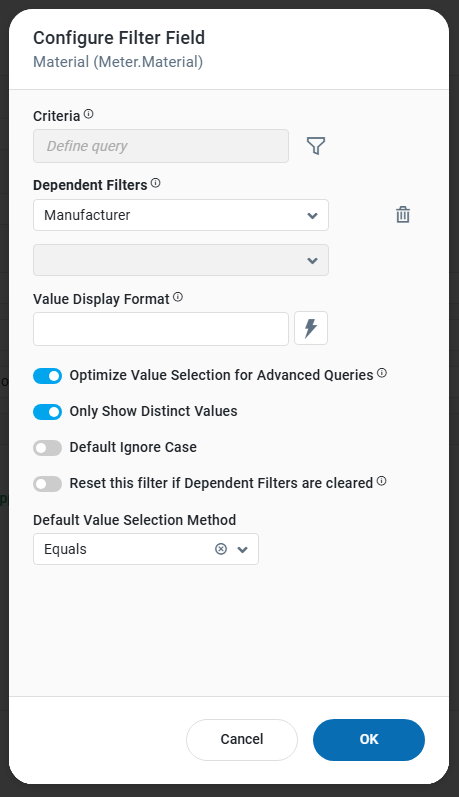Viewport: 459px width, 797px height.
Task: Open the criteria filter funnel icon
Action: 316,146
